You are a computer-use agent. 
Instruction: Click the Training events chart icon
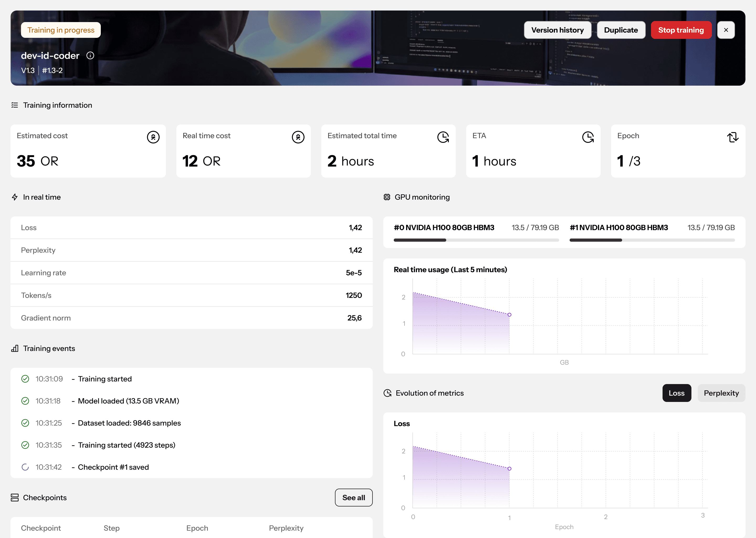pos(14,349)
